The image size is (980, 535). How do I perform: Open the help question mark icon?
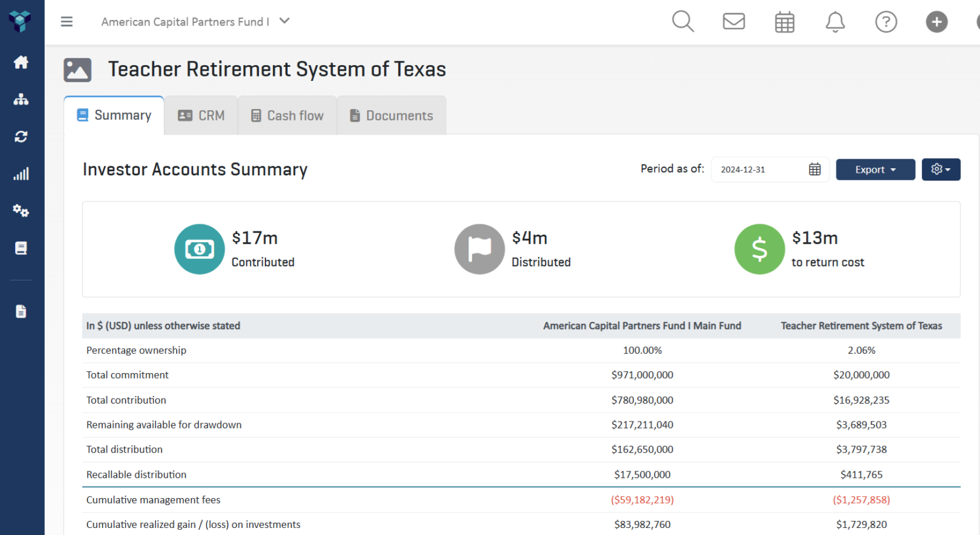tap(886, 22)
